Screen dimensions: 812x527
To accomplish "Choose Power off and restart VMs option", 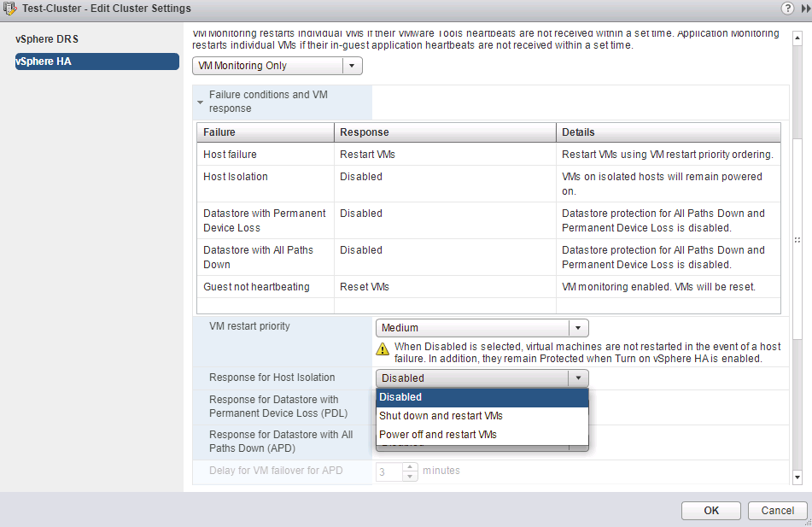I will (482, 434).
